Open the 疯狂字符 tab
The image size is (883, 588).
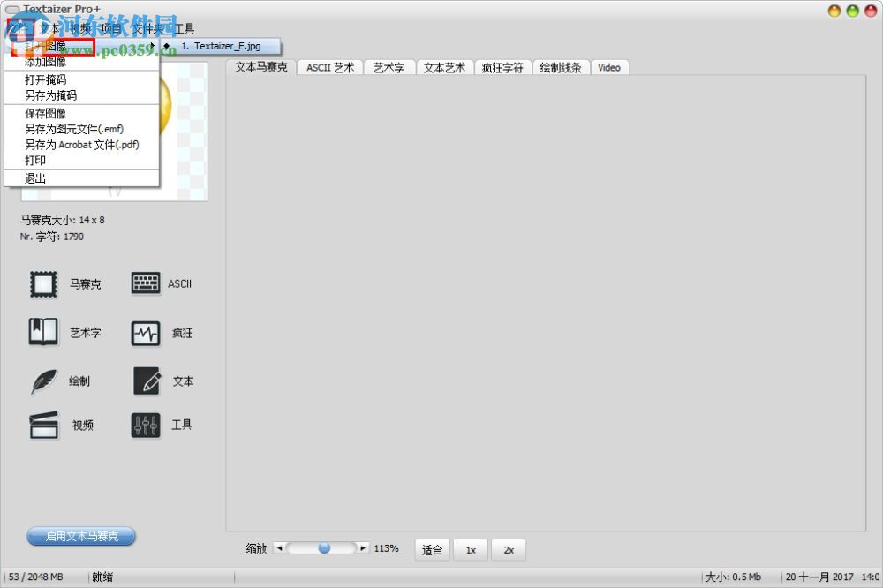502,67
